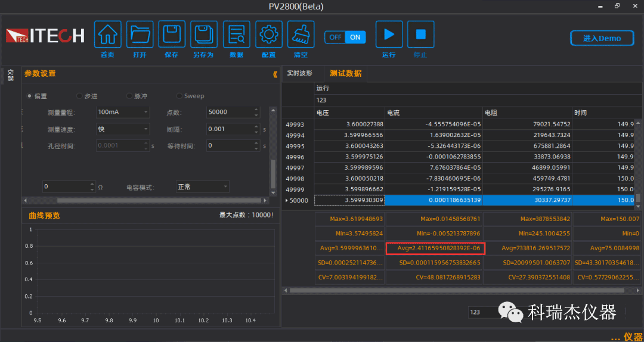
Task: Increase 点数 value with up stepper arrow
Action: tap(256, 109)
